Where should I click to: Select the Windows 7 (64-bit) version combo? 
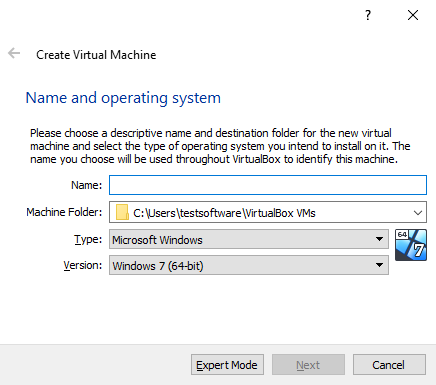tap(249, 265)
